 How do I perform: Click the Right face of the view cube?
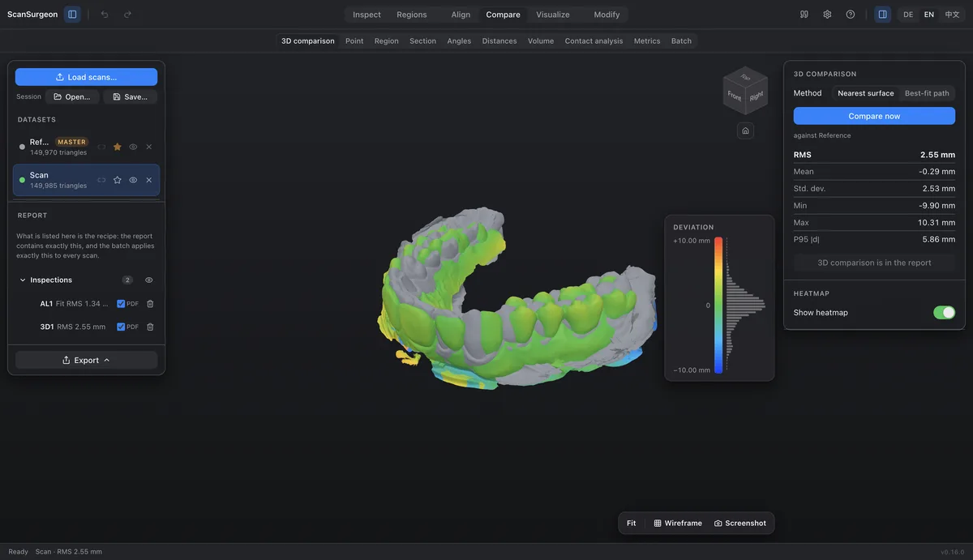pos(757,96)
